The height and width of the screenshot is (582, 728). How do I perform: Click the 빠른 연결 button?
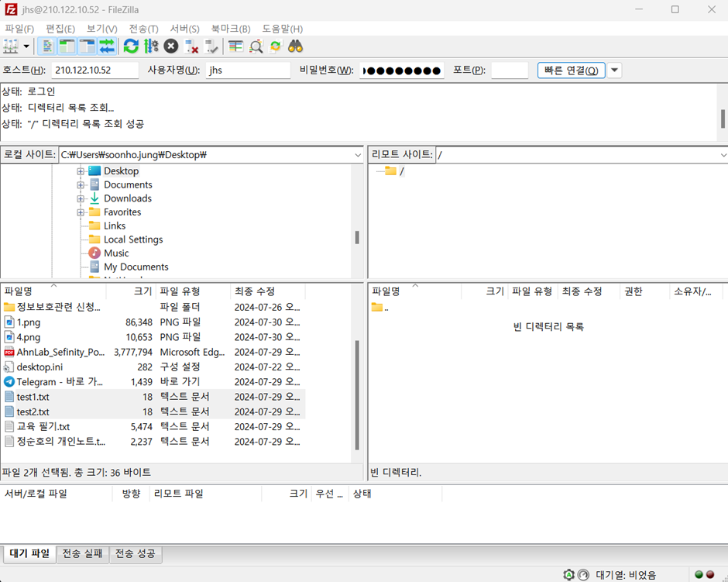click(572, 71)
